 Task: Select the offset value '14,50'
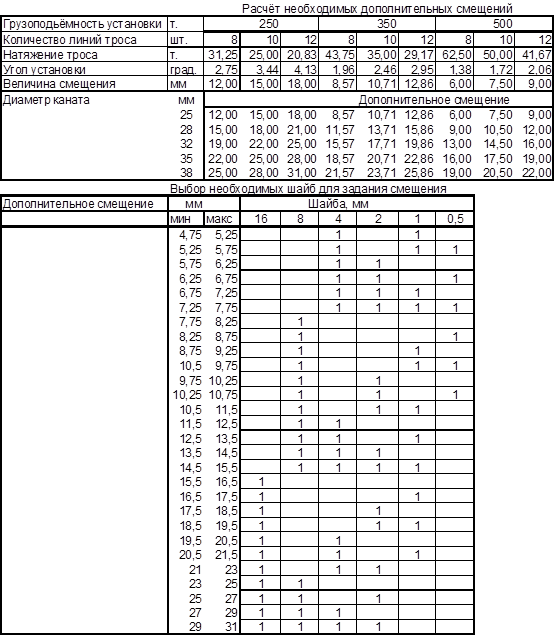[498, 144]
